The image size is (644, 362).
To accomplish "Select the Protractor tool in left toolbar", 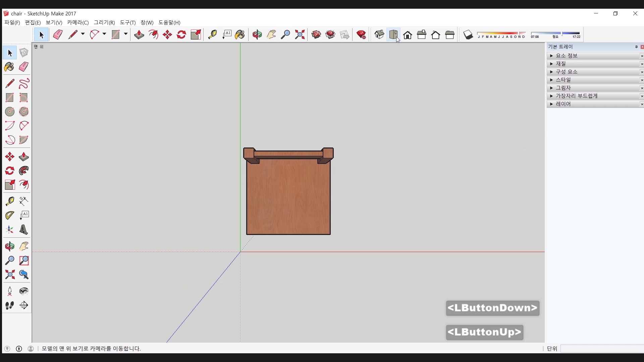I will [x=10, y=215].
